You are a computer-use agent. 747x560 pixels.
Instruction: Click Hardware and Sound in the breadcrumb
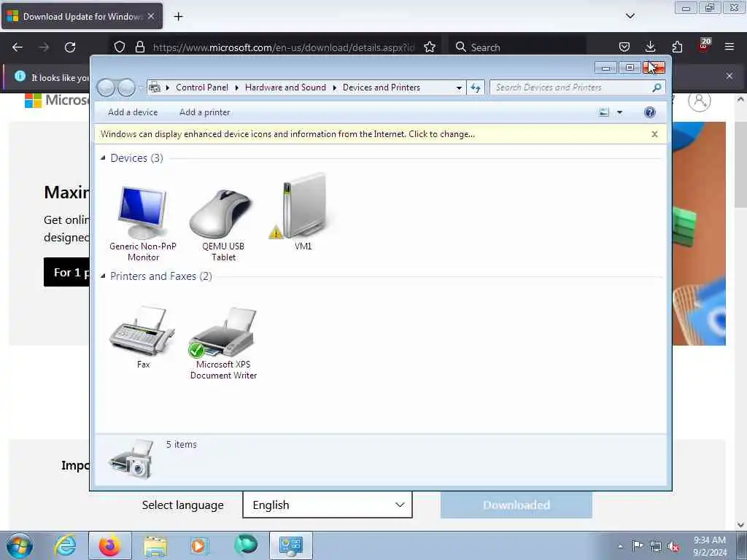285,87
